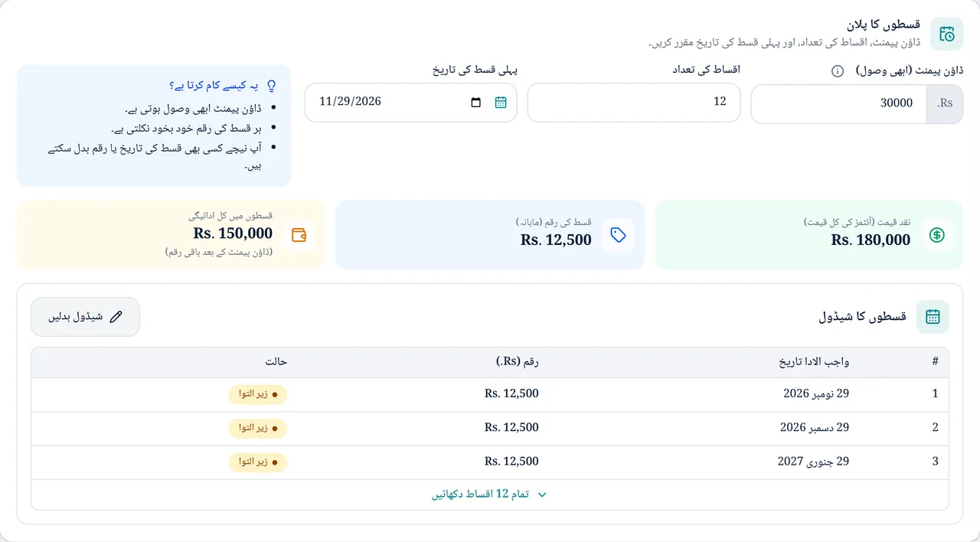Click the Rs. 12,500 amount in row 1
Image resolution: width=980 pixels, height=542 pixels.
click(x=511, y=393)
